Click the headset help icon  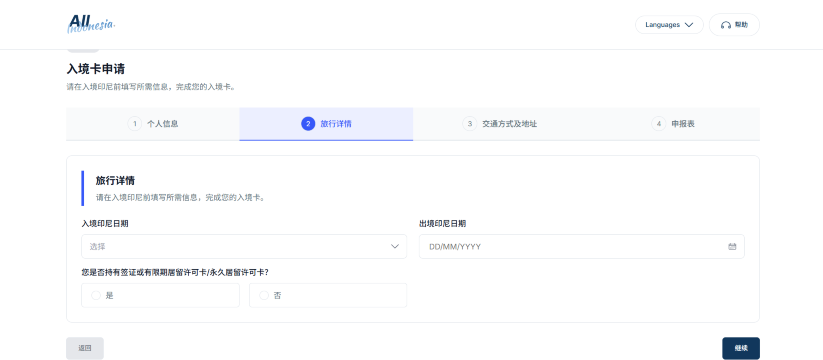(x=726, y=25)
